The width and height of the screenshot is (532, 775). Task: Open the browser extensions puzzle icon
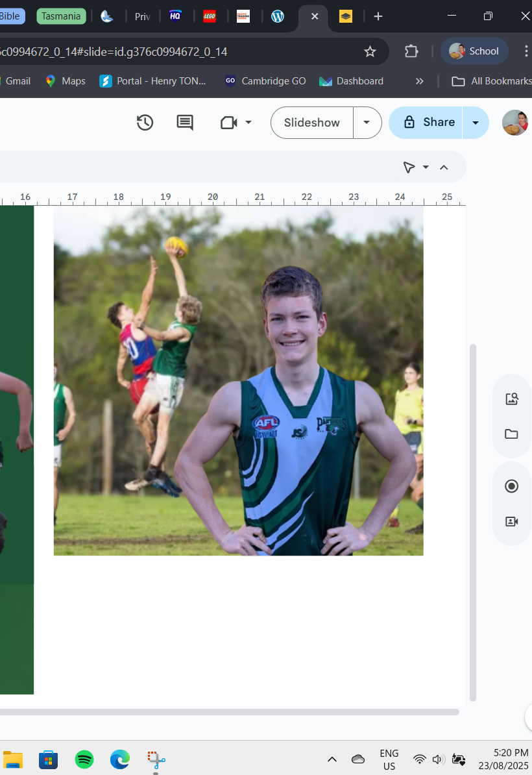(411, 51)
